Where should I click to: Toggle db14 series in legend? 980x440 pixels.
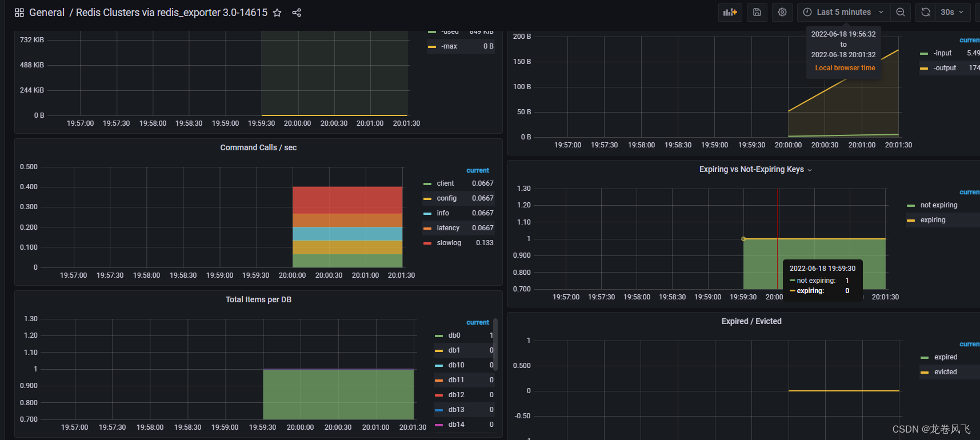click(x=456, y=425)
